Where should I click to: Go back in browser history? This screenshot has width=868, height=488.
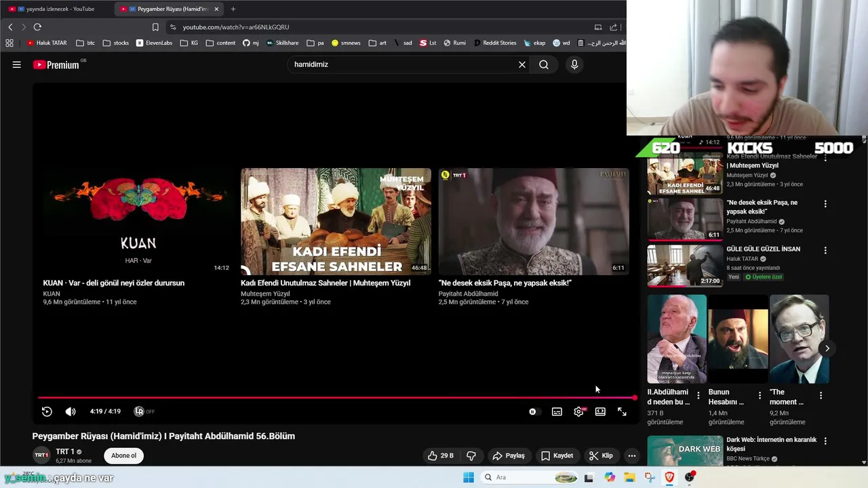[x=10, y=27]
